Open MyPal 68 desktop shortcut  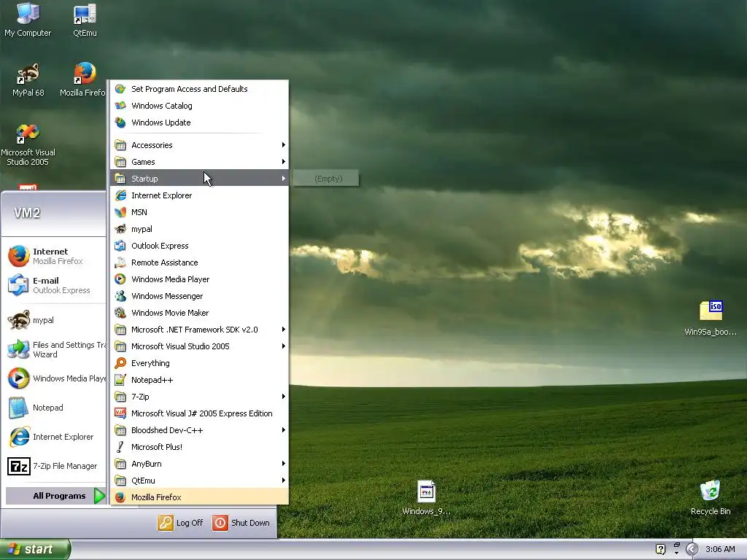28,80
